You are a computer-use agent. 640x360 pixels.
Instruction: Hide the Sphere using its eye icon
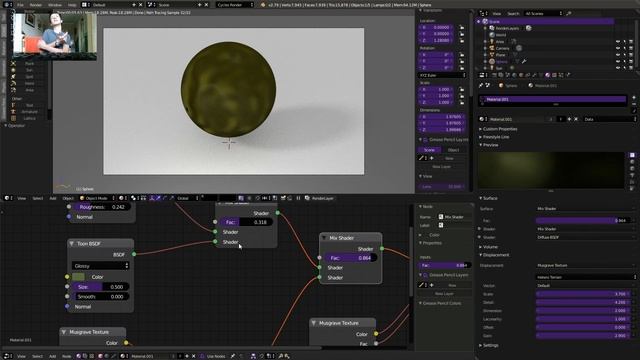tap(618, 62)
